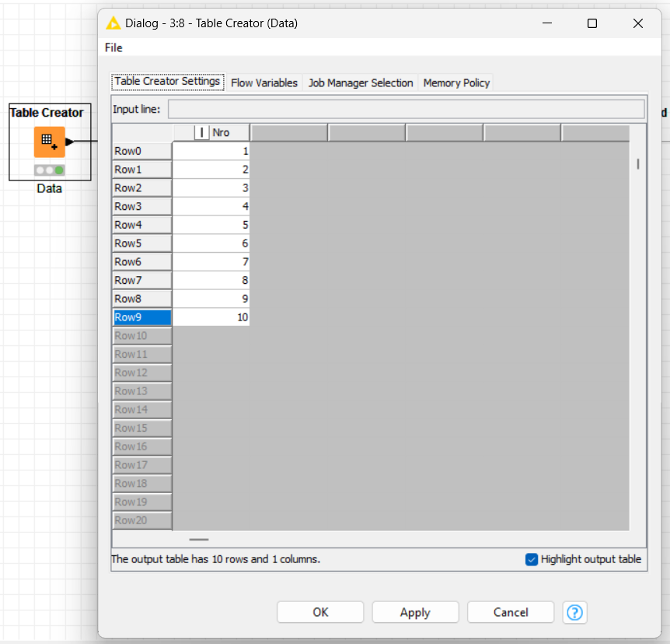Click the OK button

pos(320,612)
